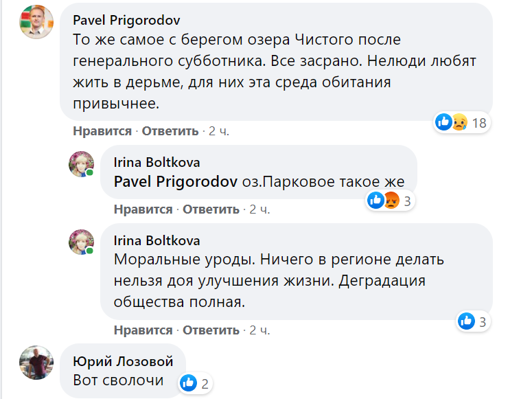
Task: Open Irina Boltkova's name on first reply
Action: pos(157,163)
